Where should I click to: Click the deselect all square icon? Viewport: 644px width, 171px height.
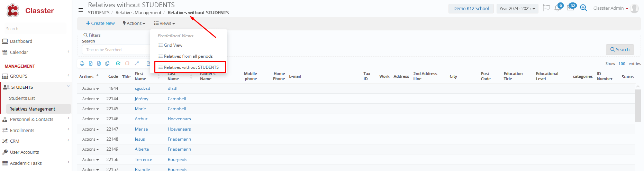(x=127, y=64)
